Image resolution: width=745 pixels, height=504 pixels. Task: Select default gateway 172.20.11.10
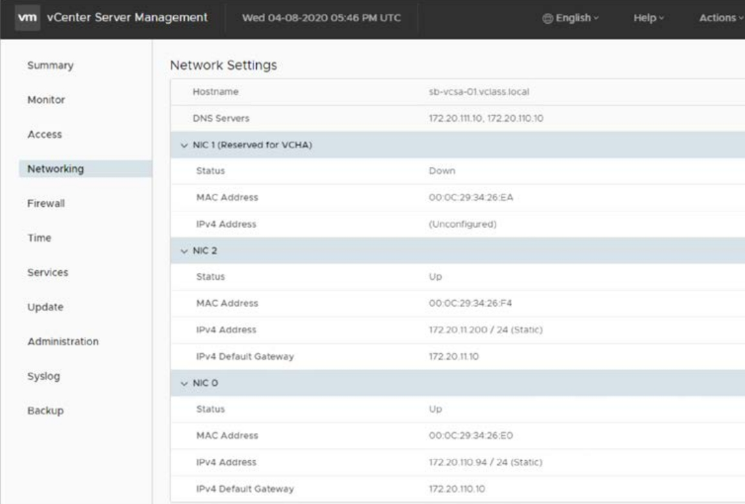click(x=454, y=356)
